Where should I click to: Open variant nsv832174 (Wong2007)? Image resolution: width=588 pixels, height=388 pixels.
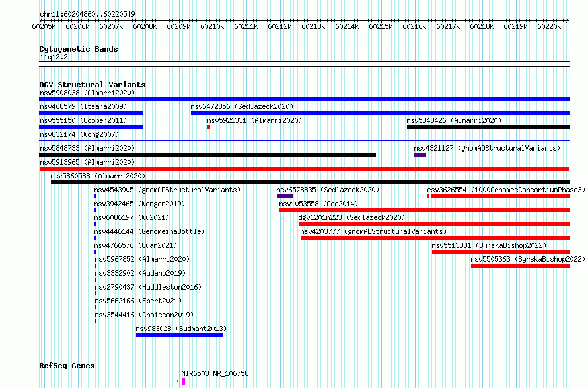tap(79, 134)
